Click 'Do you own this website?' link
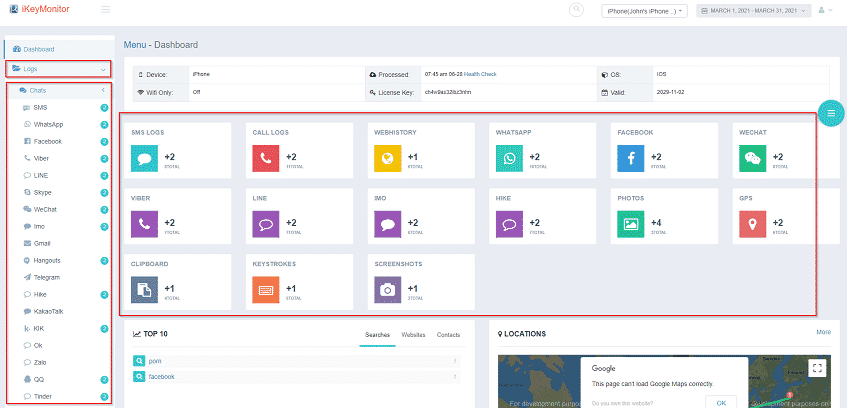This screenshot has height=408, width=847. pyautogui.click(x=622, y=403)
